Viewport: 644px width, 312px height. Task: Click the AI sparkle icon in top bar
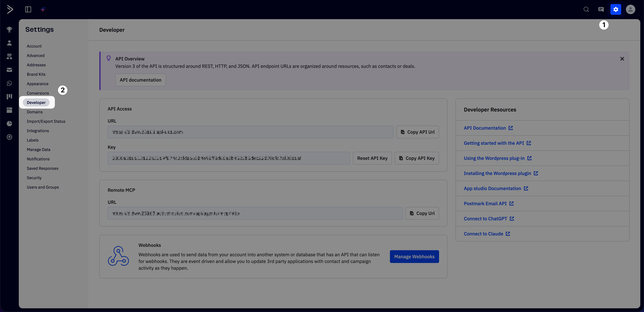pos(43,10)
